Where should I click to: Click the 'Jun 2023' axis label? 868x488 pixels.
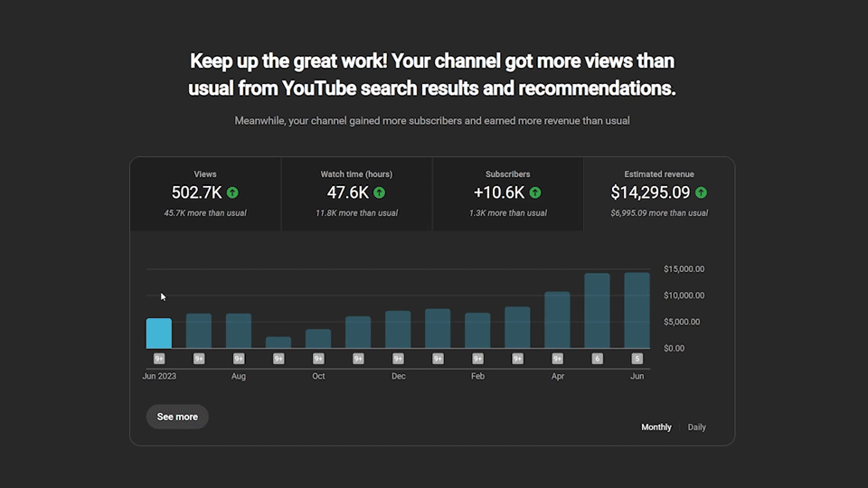coord(159,376)
